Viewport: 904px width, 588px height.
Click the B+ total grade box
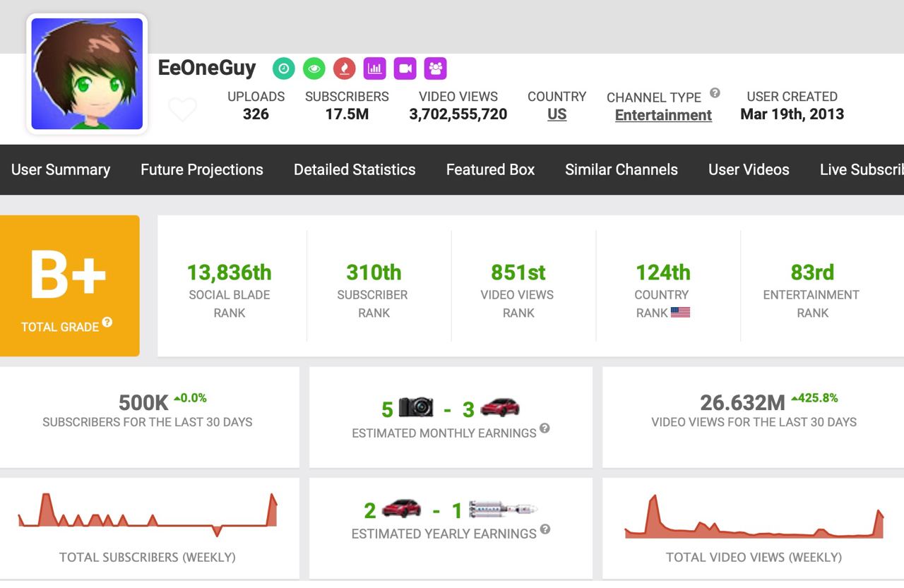click(70, 286)
